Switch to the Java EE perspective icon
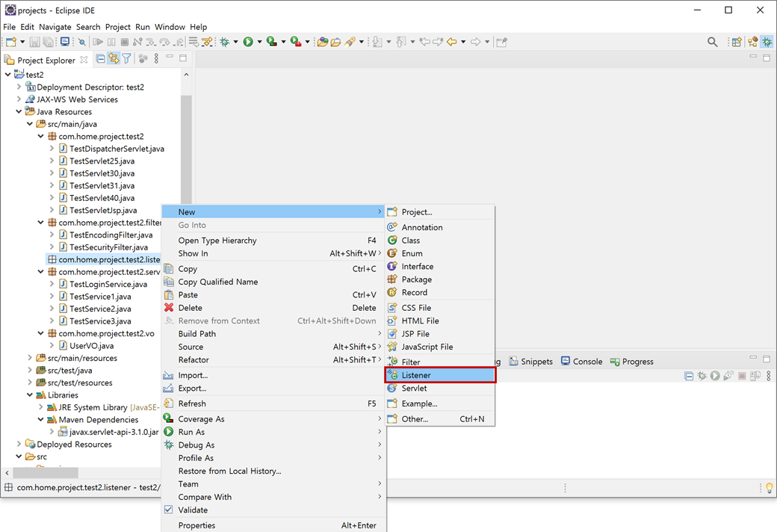The height and width of the screenshot is (532, 777). 753,42
